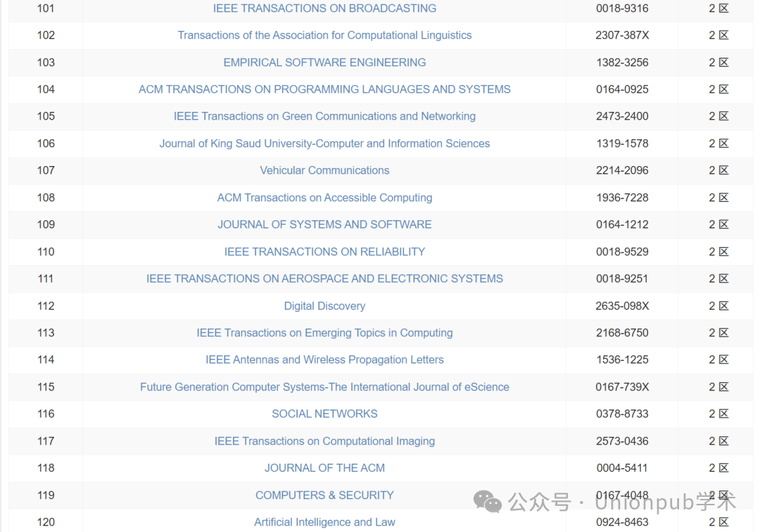Click EMPIRICAL SOFTWARE ENGINEERING journal link
Viewport: 760px width, 532px height.
click(x=324, y=63)
